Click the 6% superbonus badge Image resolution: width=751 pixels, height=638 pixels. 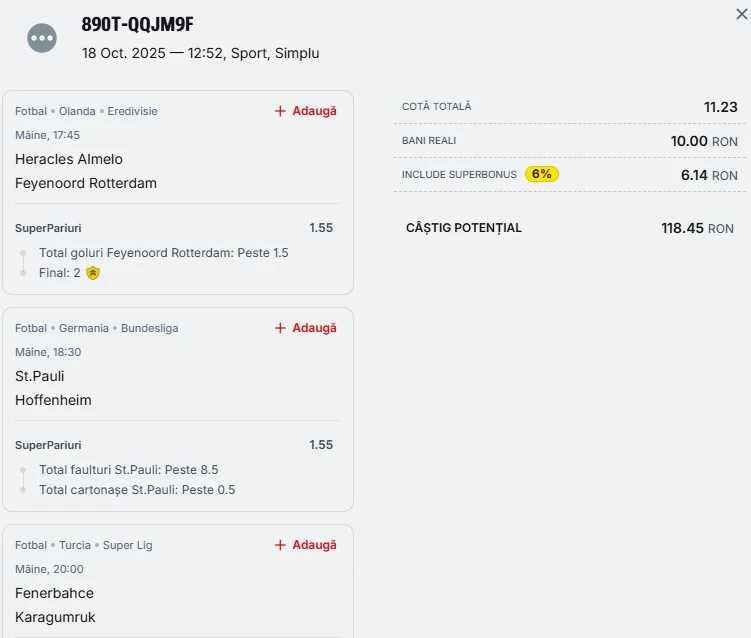click(x=541, y=174)
